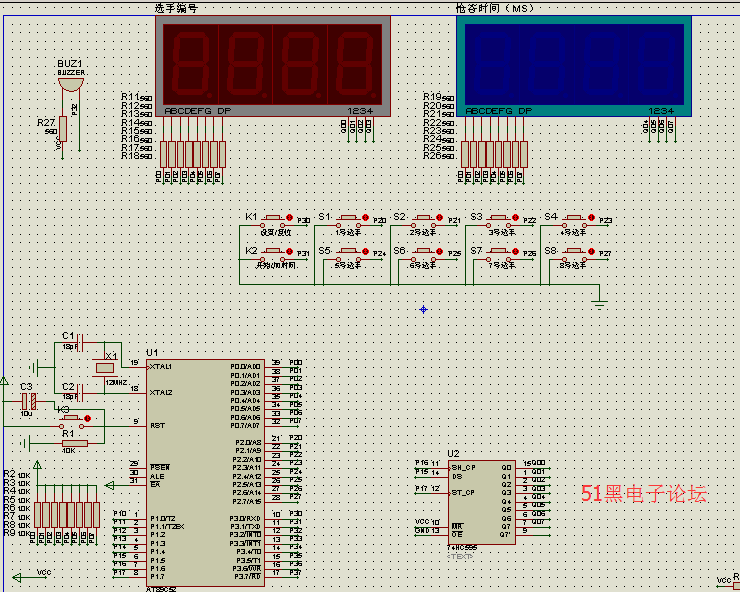Select the X1 crystal oscillator symbol
This screenshot has width=740, height=592.
coord(105,368)
